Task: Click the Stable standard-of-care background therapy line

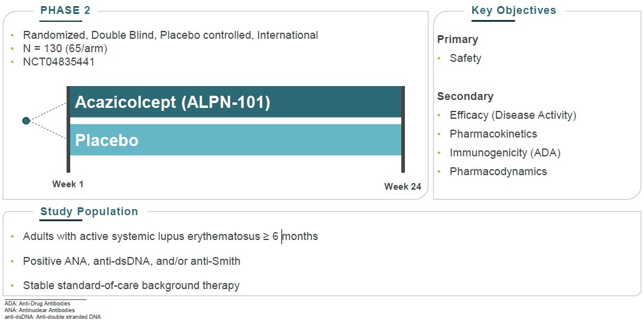Action: click(131, 285)
